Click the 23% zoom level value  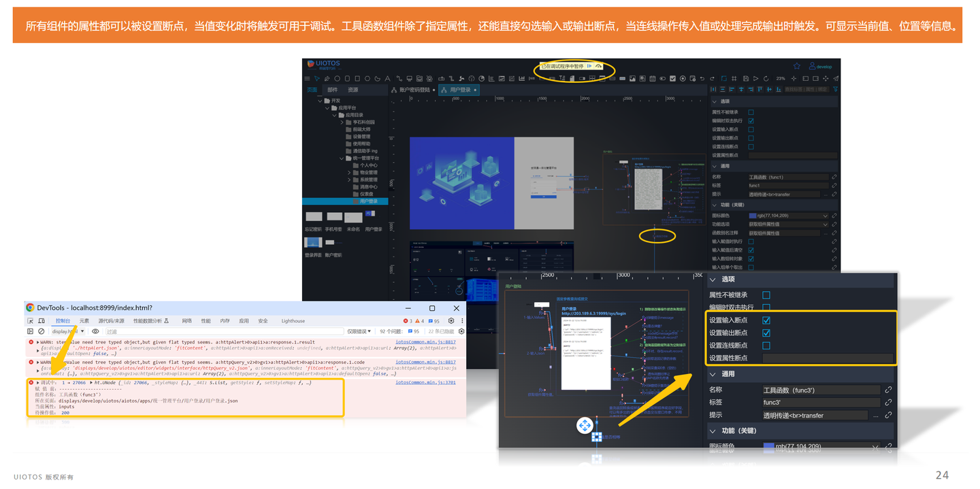click(x=781, y=78)
